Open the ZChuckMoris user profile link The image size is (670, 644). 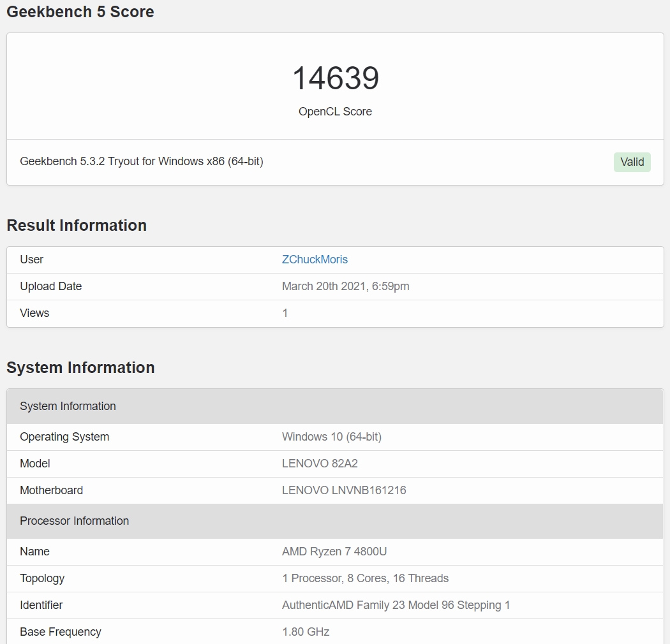[x=315, y=260]
